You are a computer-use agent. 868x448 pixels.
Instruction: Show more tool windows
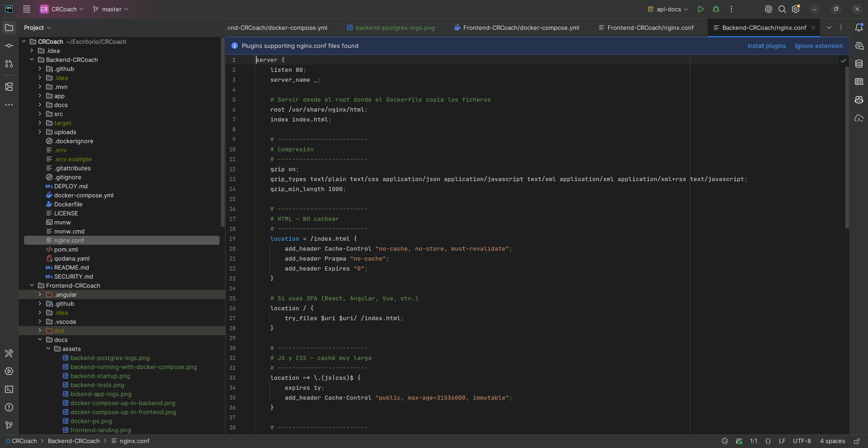(9, 105)
